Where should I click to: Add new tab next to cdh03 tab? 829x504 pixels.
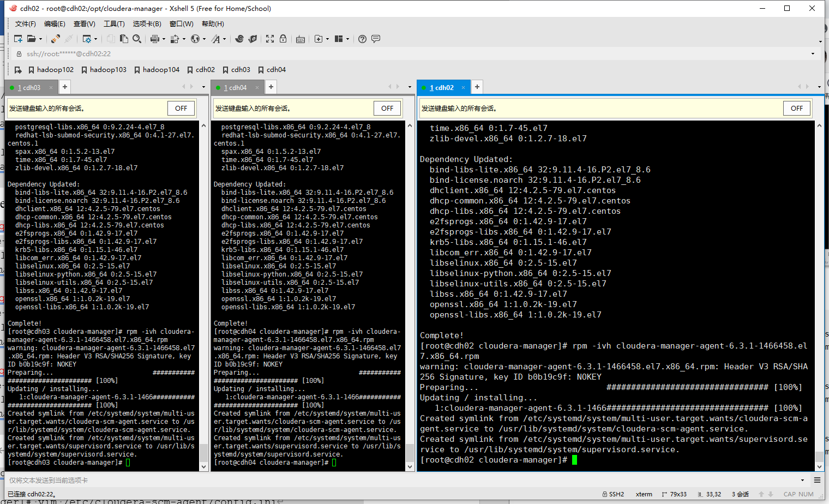pyautogui.click(x=65, y=87)
